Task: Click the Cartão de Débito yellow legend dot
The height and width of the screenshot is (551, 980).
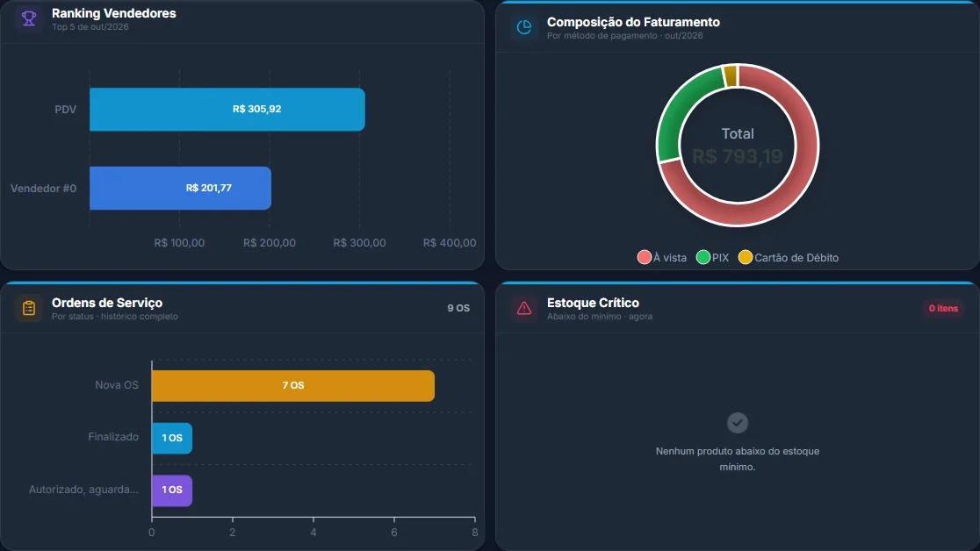Action: coord(745,257)
